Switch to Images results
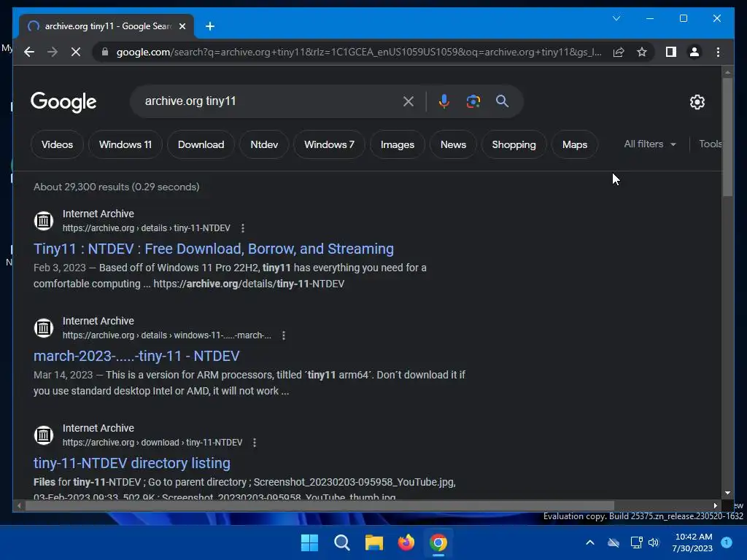Screen dimensions: 747x560 tap(398, 144)
